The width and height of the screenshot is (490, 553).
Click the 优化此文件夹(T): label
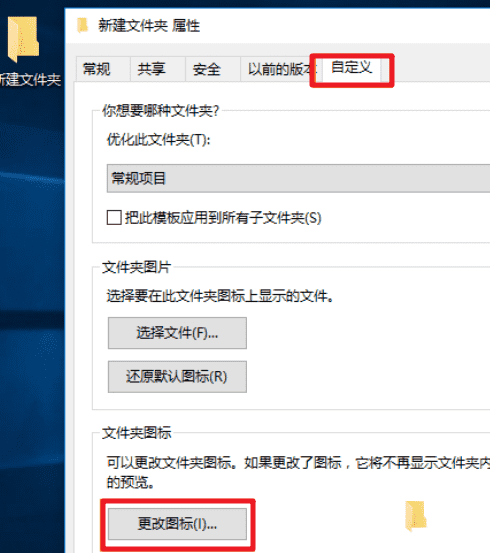coord(158,140)
